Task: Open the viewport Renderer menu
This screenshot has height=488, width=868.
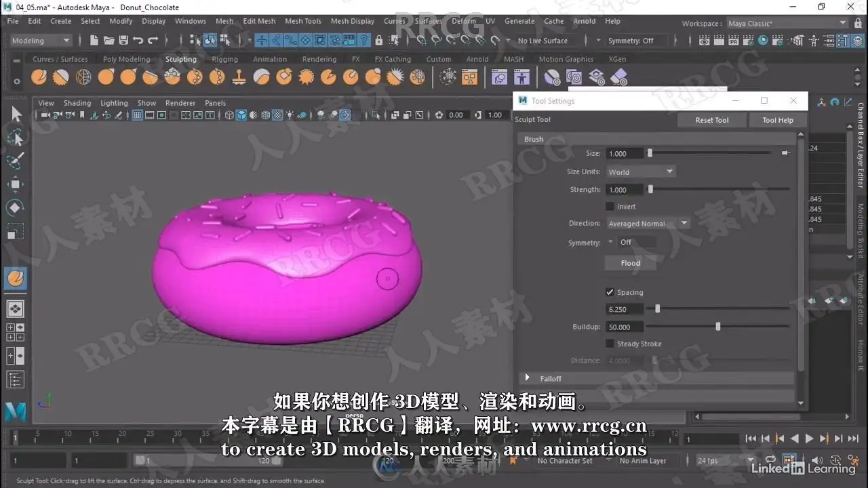Action: pyautogui.click(x=180, y=103)
